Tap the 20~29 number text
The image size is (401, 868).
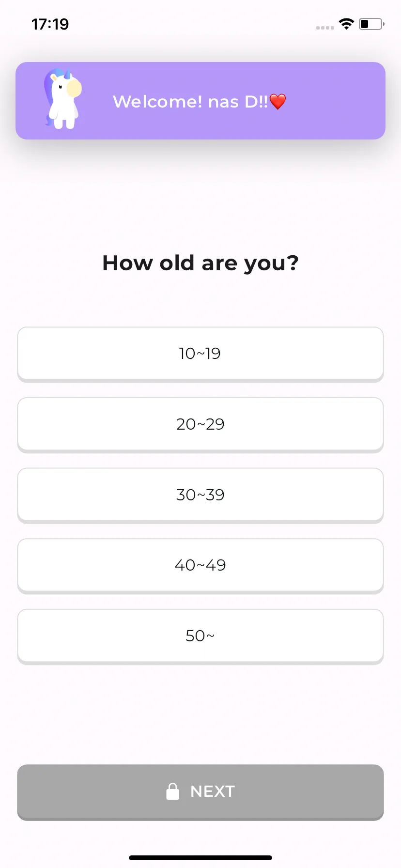coord(200,424)
